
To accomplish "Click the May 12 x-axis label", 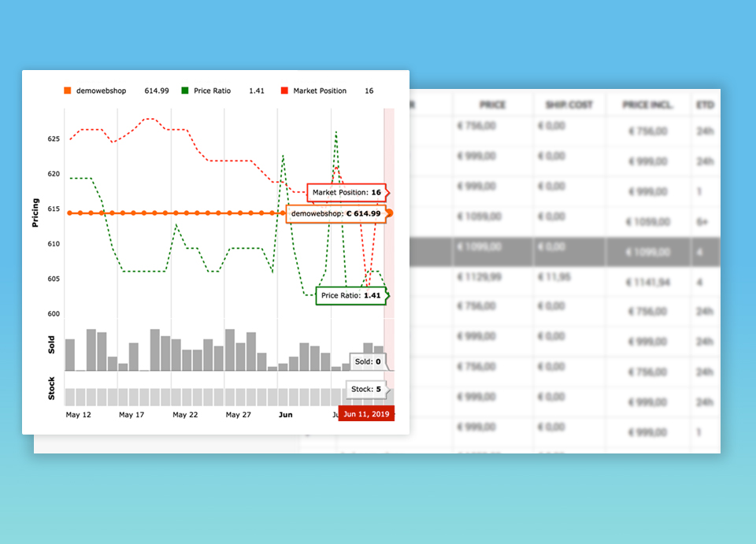I will [77, 414].
